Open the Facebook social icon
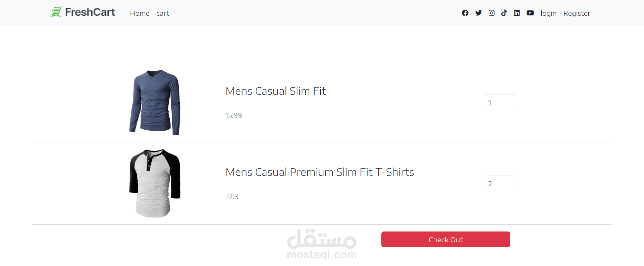This screenshot has height=266, width=644. point(465,13)
